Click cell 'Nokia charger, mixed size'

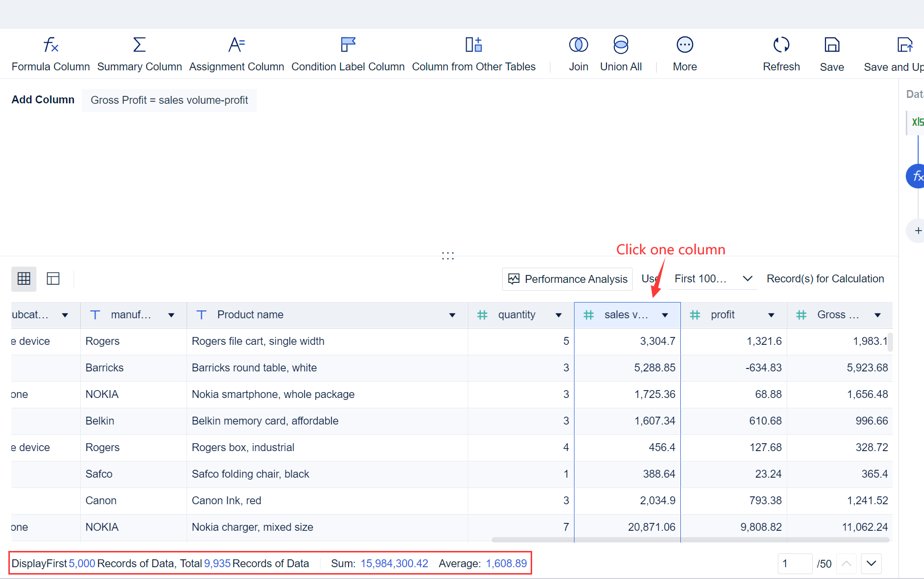point(327,527)
